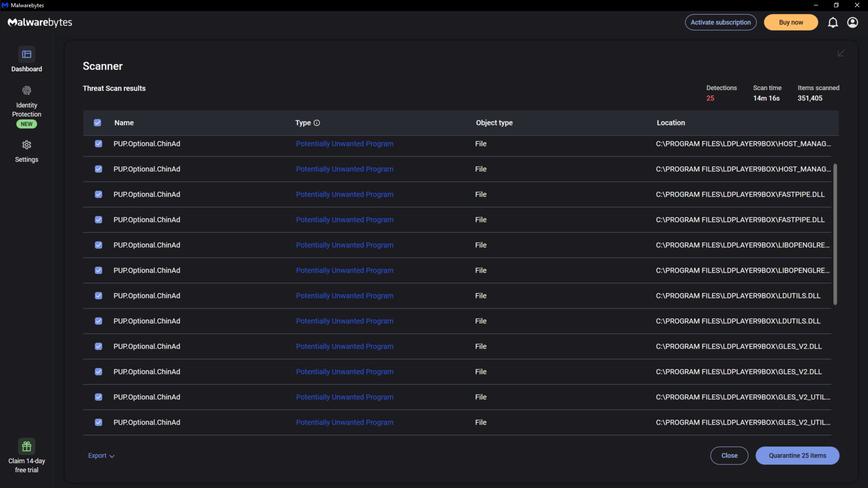Screen dimensions: 868x488
Task: Click the Malwarebytes title bar app icon
Action: tap(5, 5)
